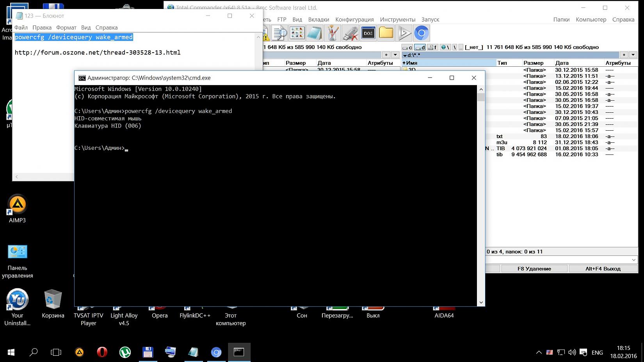Open the right panel directory history dropdown

633,55
